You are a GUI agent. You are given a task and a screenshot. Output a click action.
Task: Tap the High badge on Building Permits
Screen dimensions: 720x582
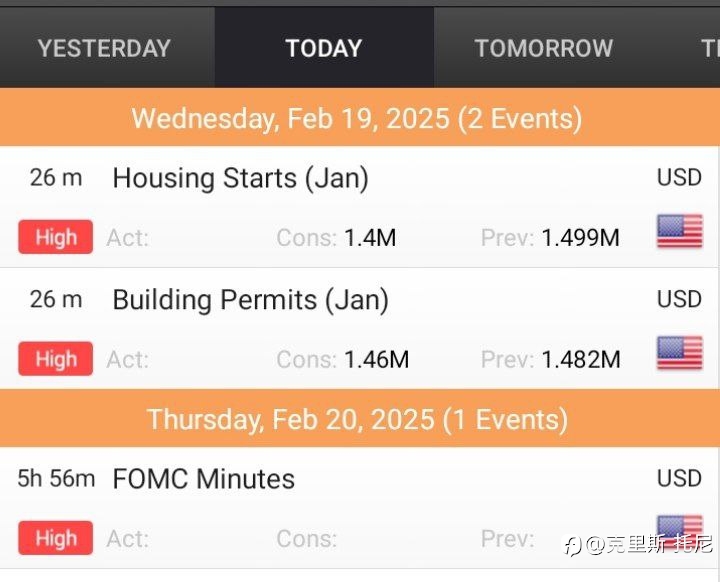(x=56, y=359)
